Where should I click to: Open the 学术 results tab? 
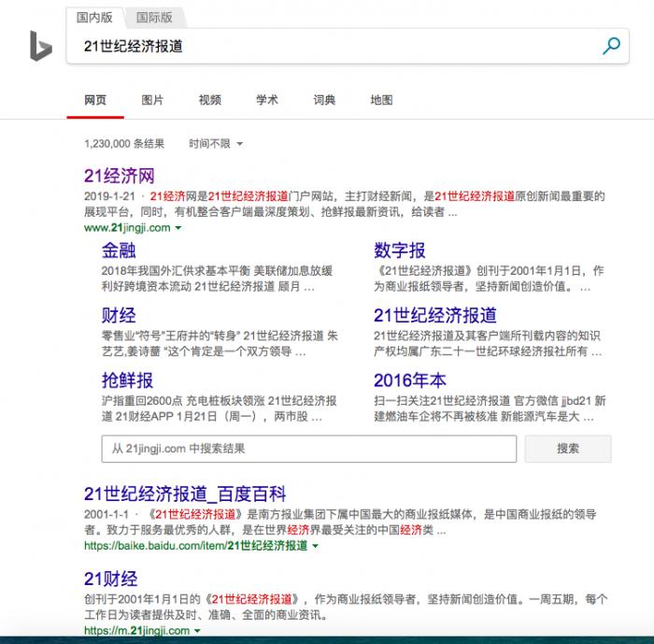pos(267,100)
